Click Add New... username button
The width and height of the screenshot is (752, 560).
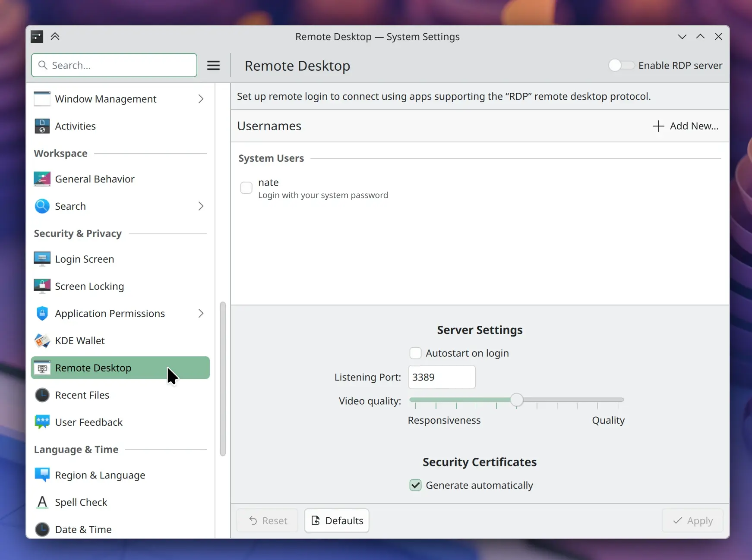click(x=685, y=126)
